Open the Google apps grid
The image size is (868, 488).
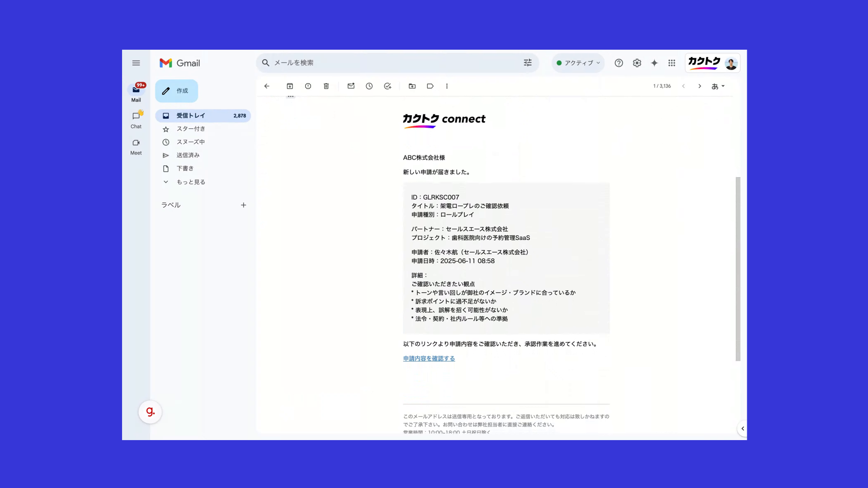click(672, 63)
